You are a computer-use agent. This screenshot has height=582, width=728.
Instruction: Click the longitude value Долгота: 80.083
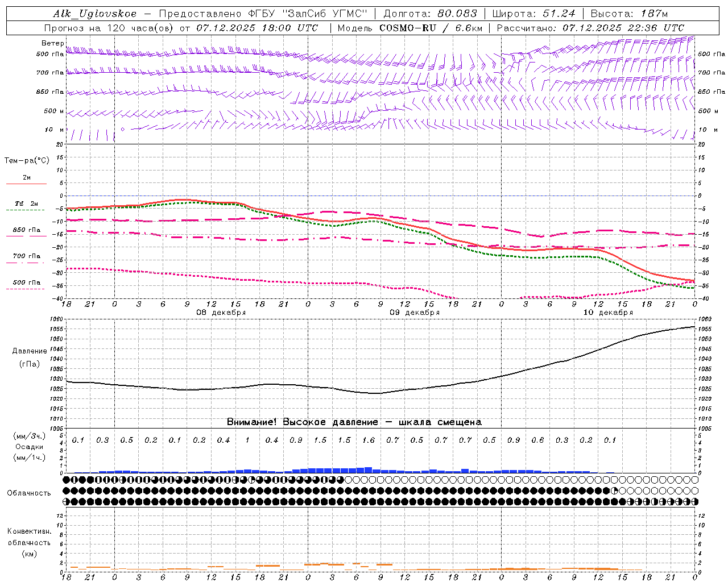point(430,14)
